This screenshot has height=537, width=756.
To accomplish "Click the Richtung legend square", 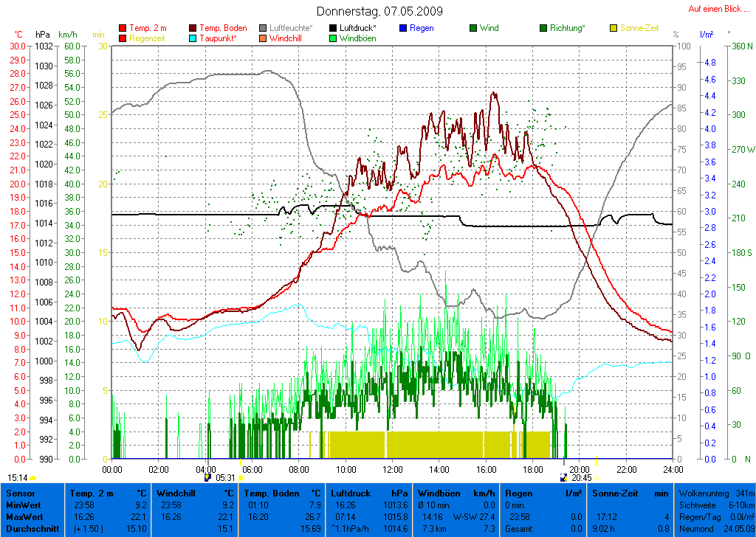I will pyautogui.click(x=544, y=28).
